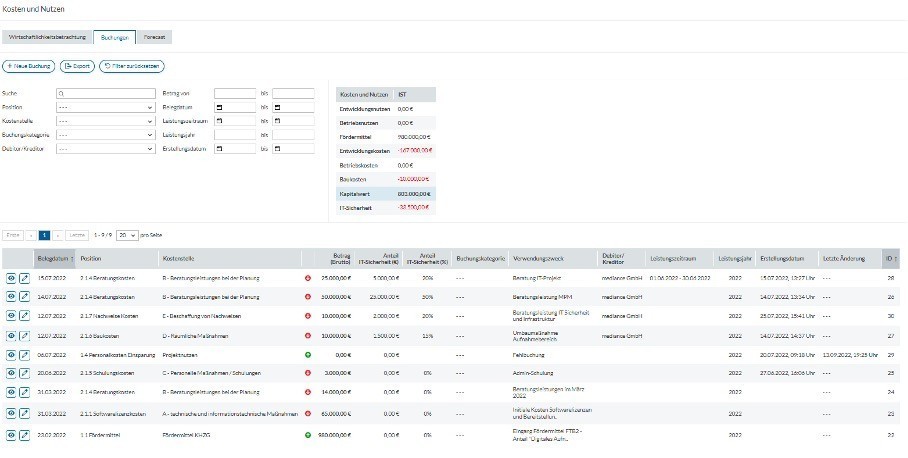View details of booking 'Beratung IT-Projekt'
This screenshot has width=908, height=458.
pos(11,279)
